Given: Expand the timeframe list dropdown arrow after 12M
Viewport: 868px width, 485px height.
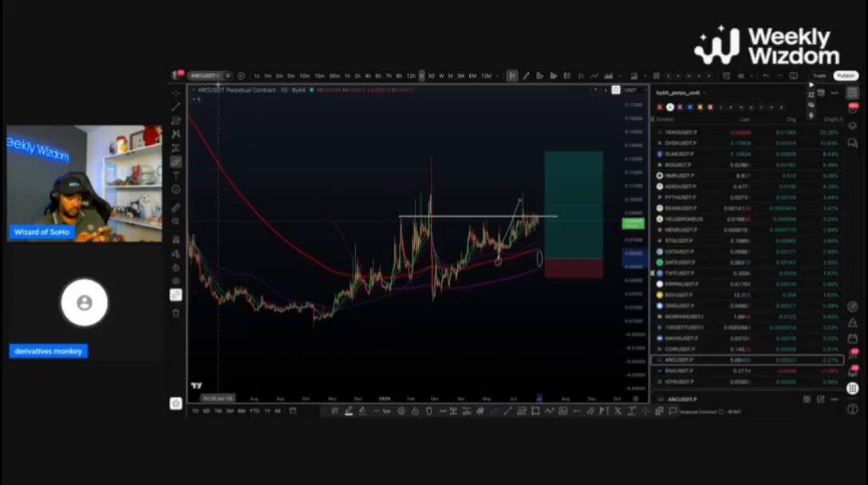Looking at the screenshot, I should [497, 76].
